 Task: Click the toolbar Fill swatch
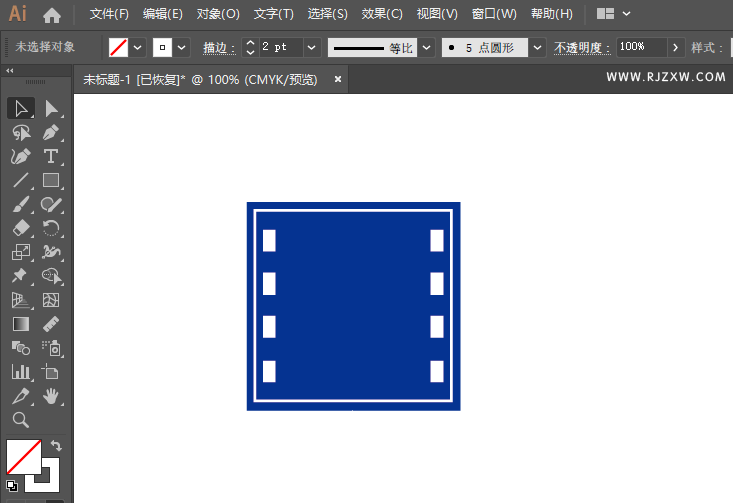click(23, 457)
